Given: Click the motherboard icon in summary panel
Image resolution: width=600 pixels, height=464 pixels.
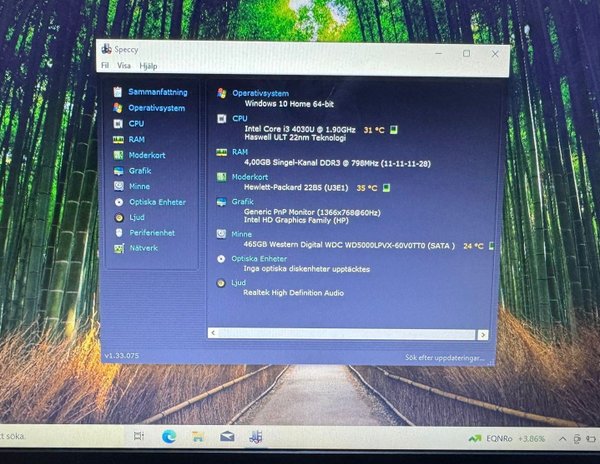Looking at the screenshot, I should click(x=221, y=177).
